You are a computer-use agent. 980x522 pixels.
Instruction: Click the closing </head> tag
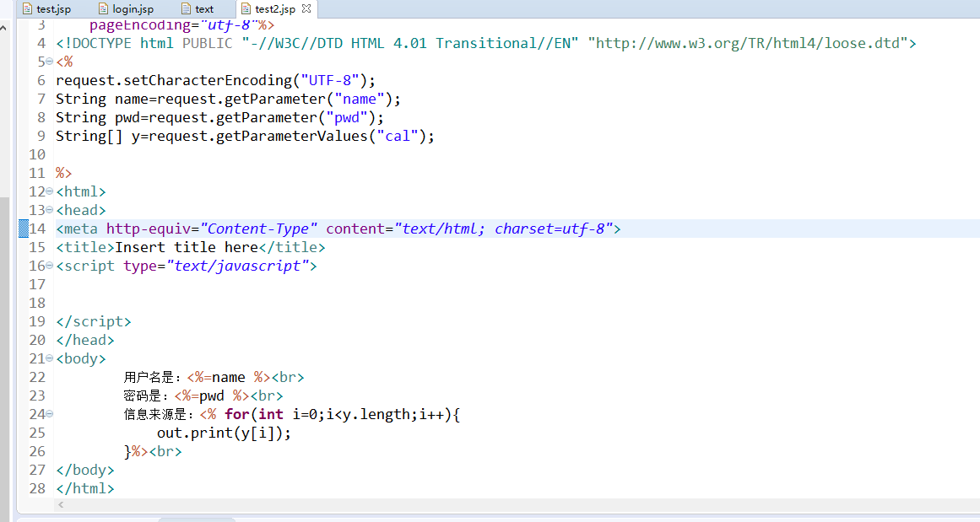coord(85,341)
